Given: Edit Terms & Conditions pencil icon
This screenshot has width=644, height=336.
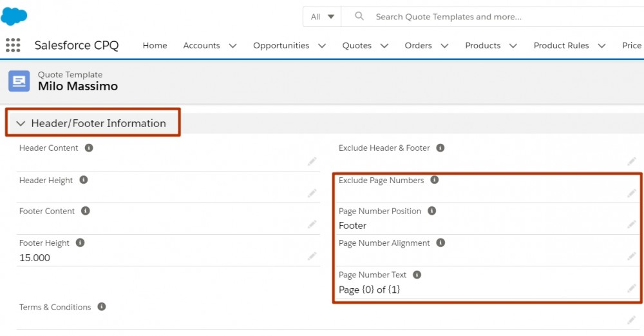Looking at the screenshot, I should [x=632, y=319].
